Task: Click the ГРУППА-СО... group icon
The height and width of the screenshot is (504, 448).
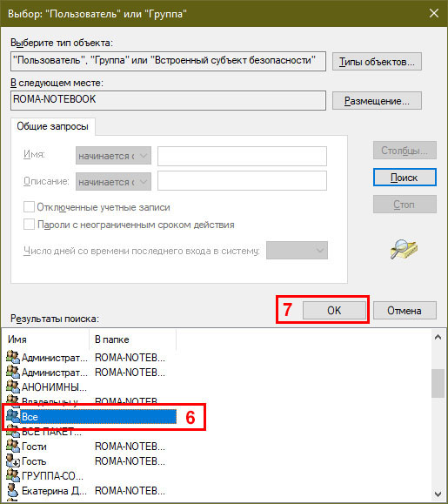Action: coord(13,475)
